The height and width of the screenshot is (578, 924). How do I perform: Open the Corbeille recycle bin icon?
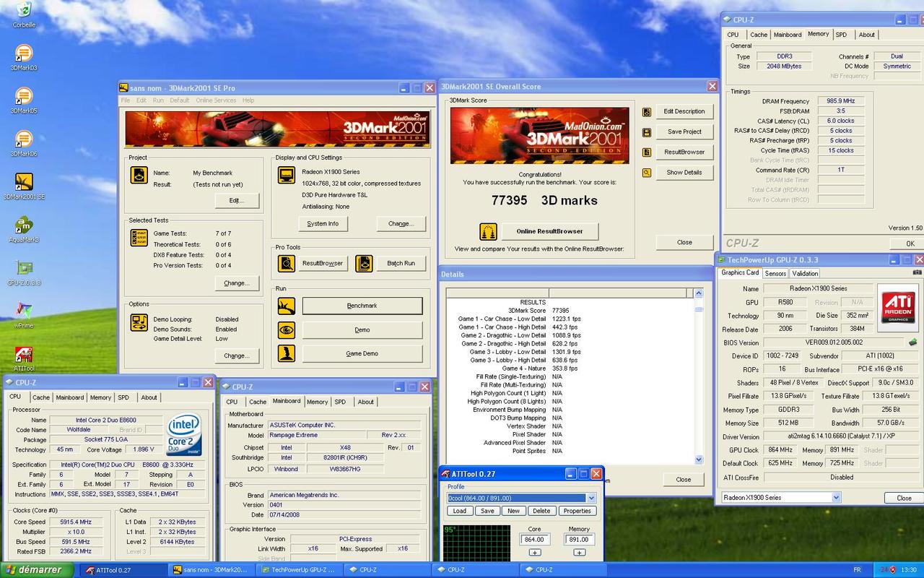point(24,9)
